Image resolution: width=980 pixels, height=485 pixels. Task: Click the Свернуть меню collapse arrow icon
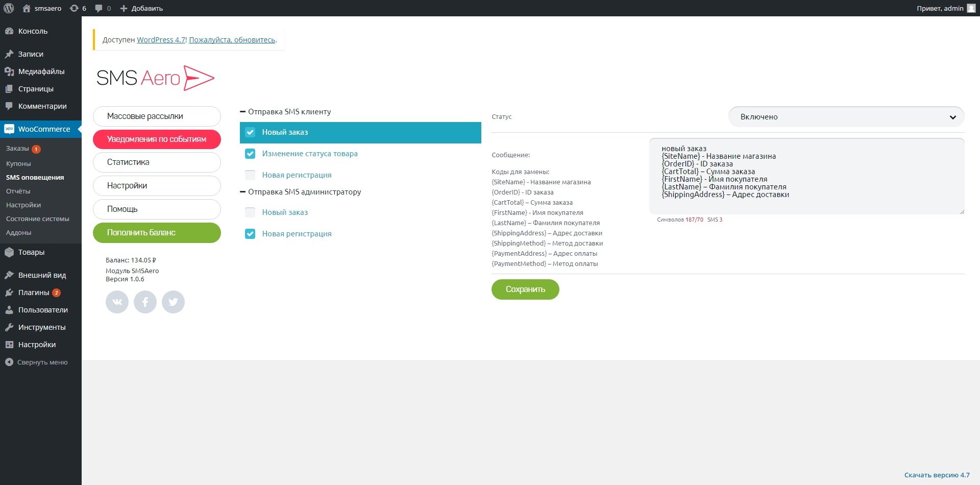(9, 362)
